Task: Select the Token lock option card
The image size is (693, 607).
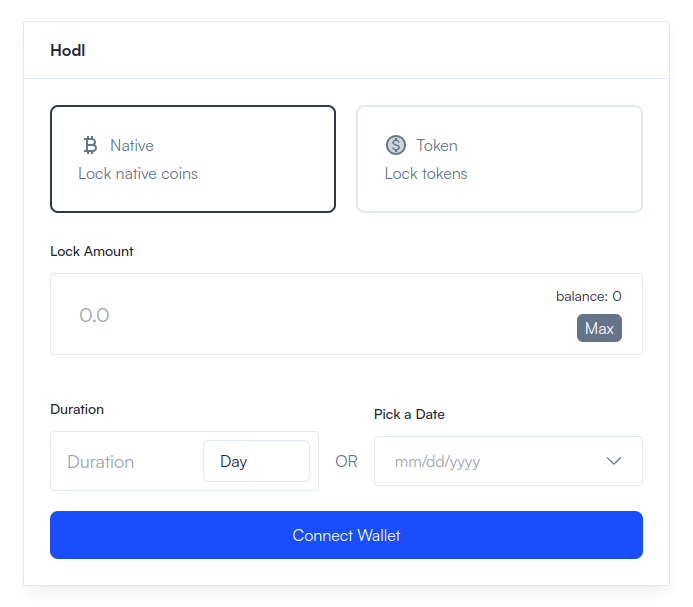Action: click(x=499, y=159)
